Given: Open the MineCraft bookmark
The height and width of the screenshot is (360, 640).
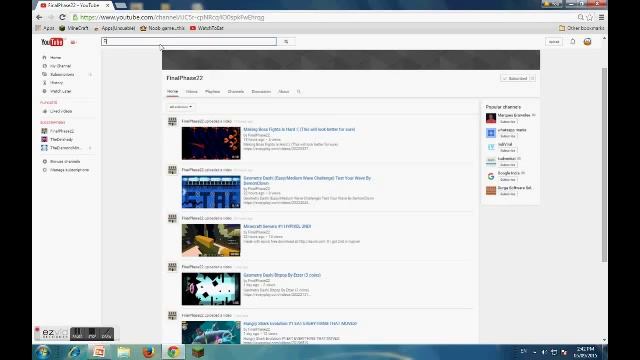Looking at the screenshot, I should coord(74,28).
